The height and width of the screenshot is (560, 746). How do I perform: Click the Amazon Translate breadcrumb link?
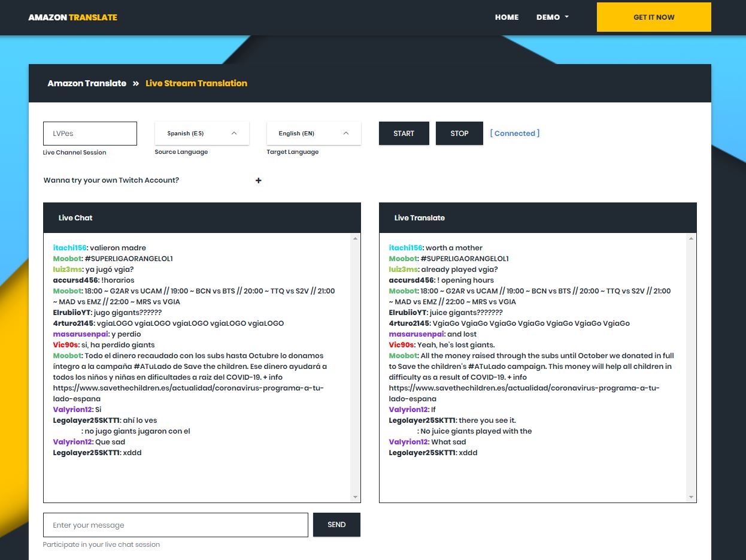(86, 83)
